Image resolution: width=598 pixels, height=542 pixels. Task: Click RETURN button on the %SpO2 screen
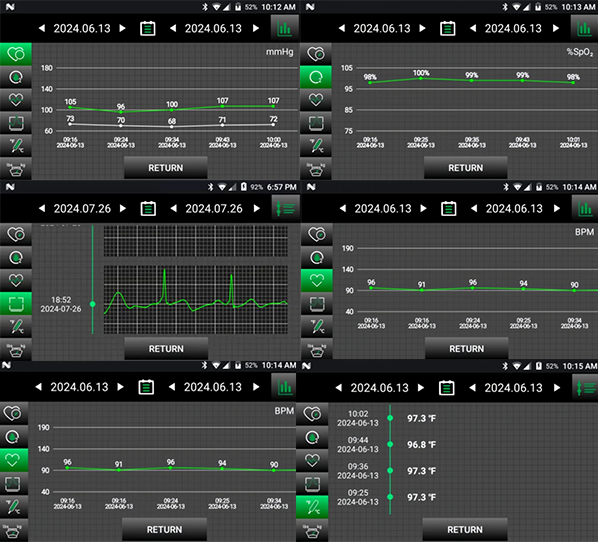pos(465,168)
